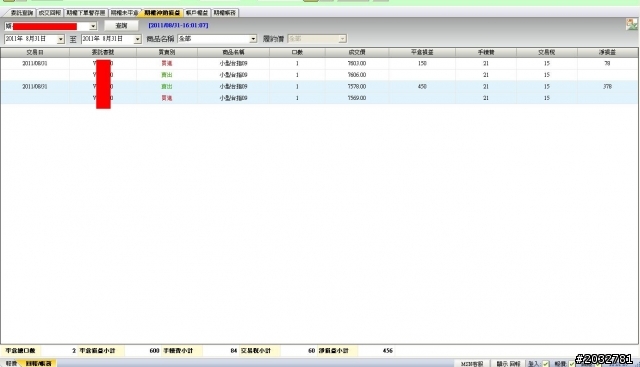The height and width of the screenshot is (367, 640).
Task: Click the 賣出 cell in the 7806.00 row
Action: tap(167, 75)
